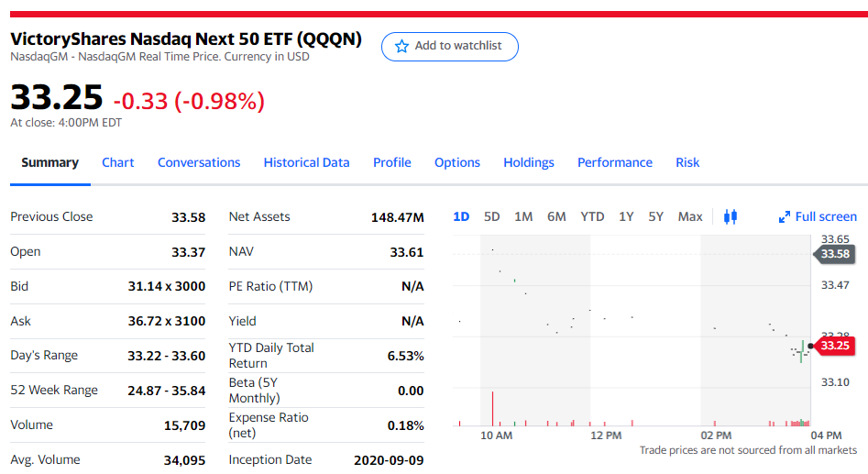Viewport: 868px width, 474px height.
Task: Toggle the candlestick chart type icon
Action: 731,216
